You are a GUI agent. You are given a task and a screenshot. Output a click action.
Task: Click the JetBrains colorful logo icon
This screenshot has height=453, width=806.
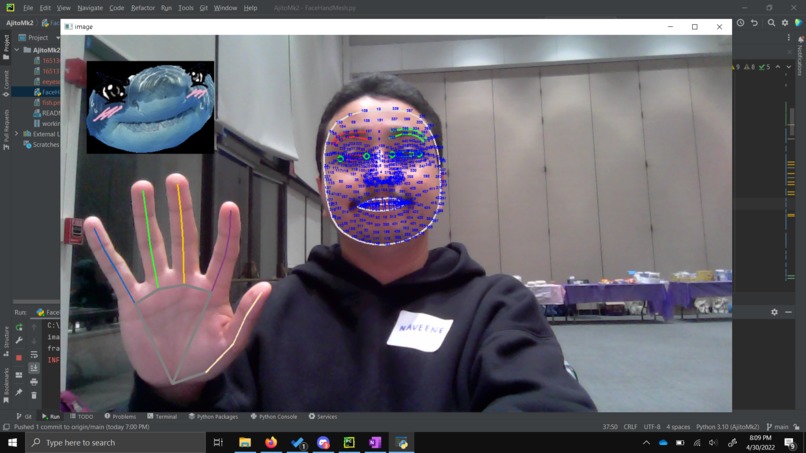798,23
